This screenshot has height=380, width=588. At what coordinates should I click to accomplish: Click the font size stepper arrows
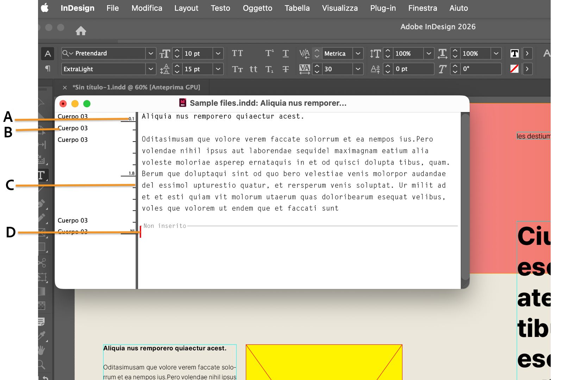tap(177, 54)
